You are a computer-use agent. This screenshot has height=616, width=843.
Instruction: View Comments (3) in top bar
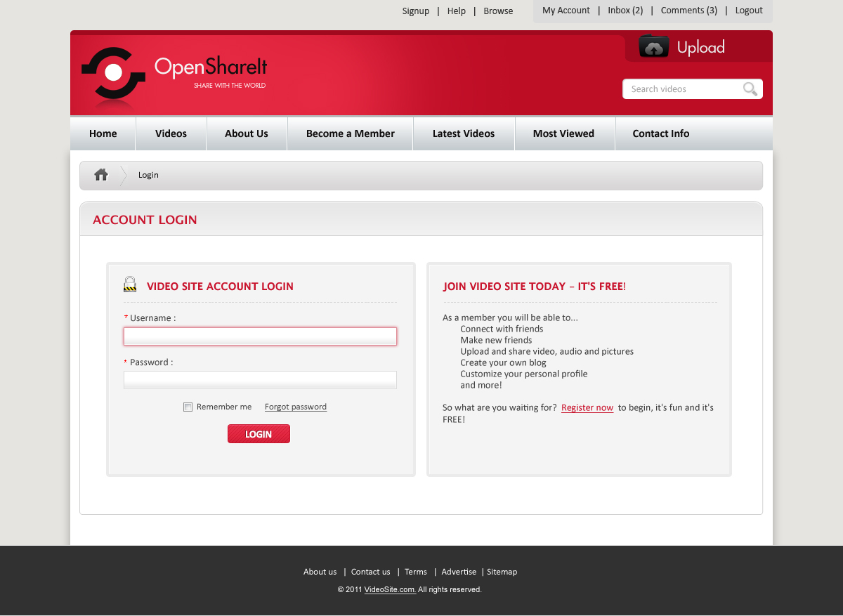tap(688, 11)
